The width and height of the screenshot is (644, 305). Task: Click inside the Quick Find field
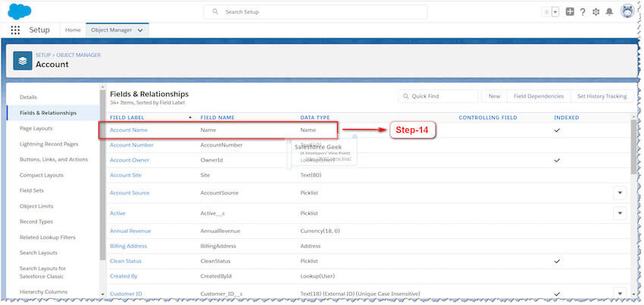pyautogui.click(x=438, y=96)
